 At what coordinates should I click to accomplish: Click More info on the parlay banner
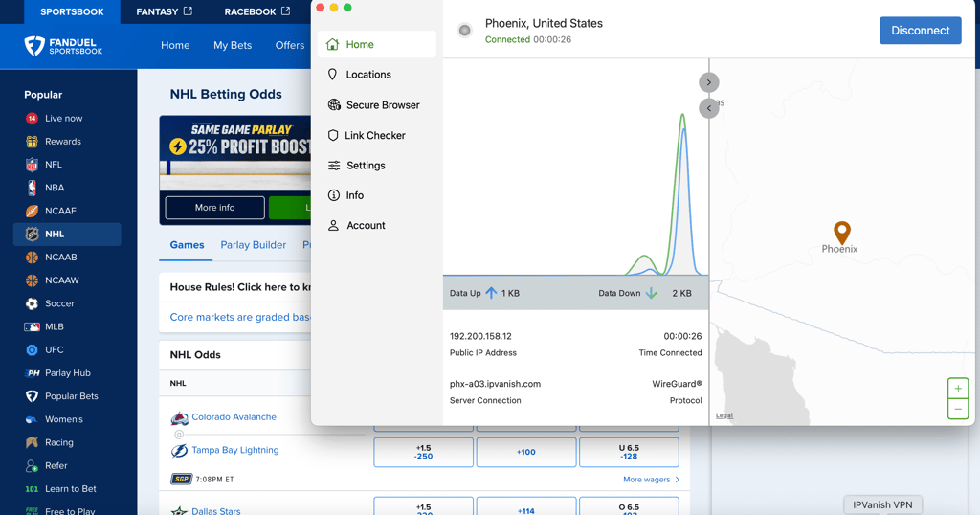214,208
